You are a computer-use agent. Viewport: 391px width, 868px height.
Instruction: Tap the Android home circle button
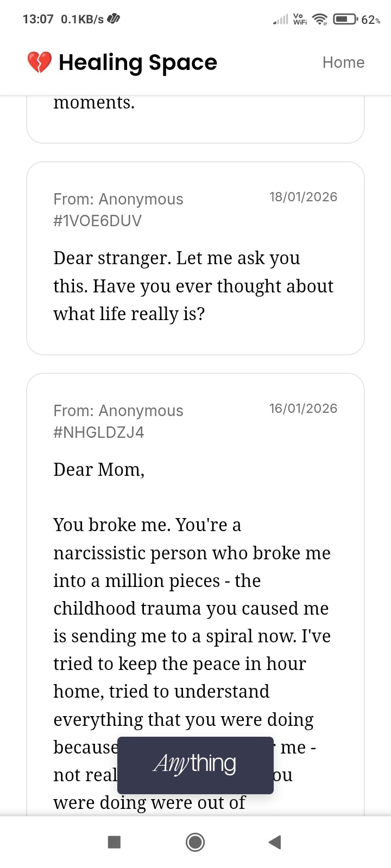pyautogui.click(x=195, y=842)
